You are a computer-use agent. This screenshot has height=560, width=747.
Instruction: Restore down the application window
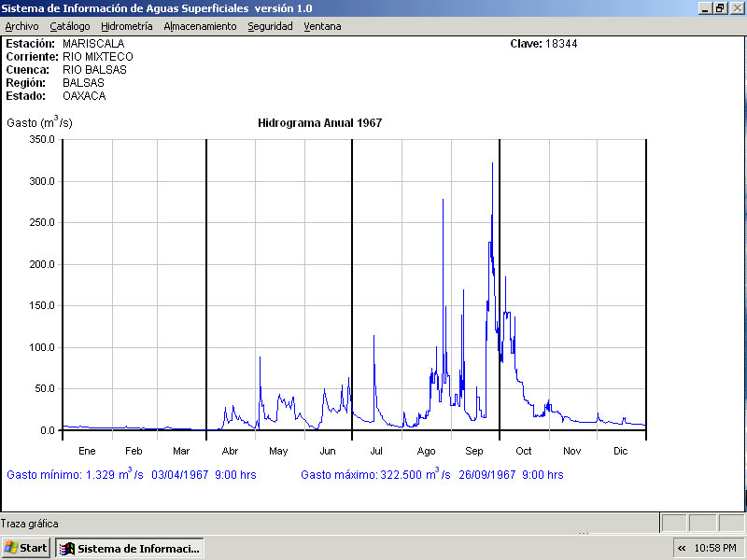pyautogui.click(x=720, y=7)
